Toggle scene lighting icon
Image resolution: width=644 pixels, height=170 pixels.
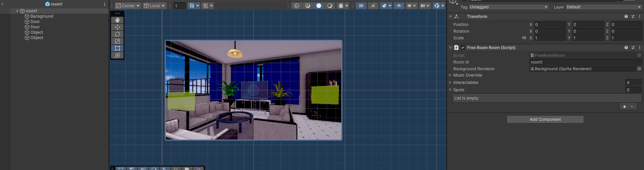tap(373, 6)
